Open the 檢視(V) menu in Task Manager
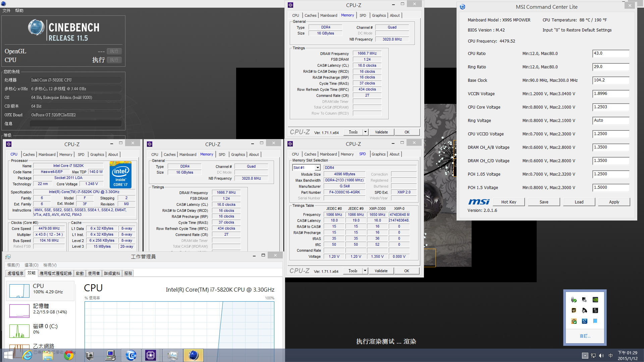 click(x=50, y=265)
